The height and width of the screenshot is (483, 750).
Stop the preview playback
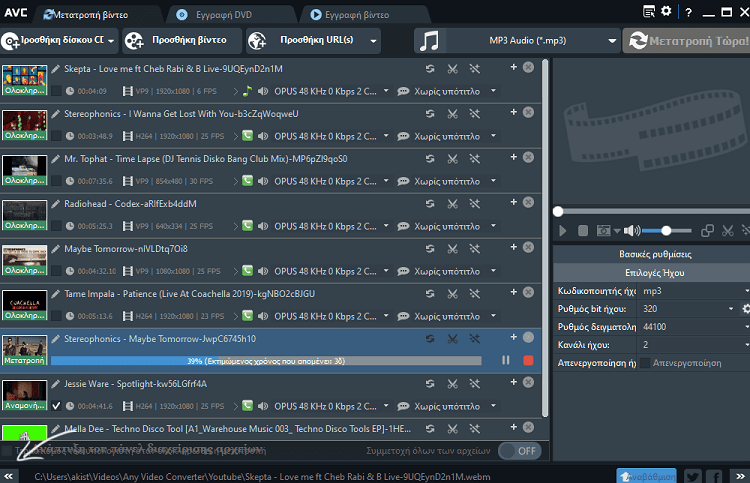(583, 231)
